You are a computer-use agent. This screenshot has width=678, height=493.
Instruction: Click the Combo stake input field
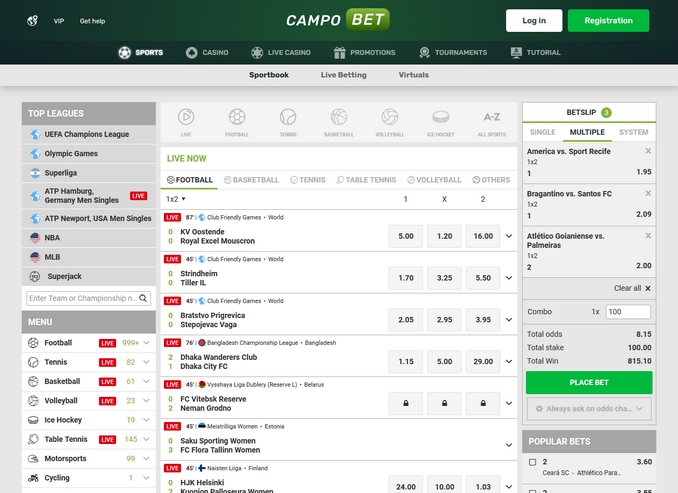[627, 312]
